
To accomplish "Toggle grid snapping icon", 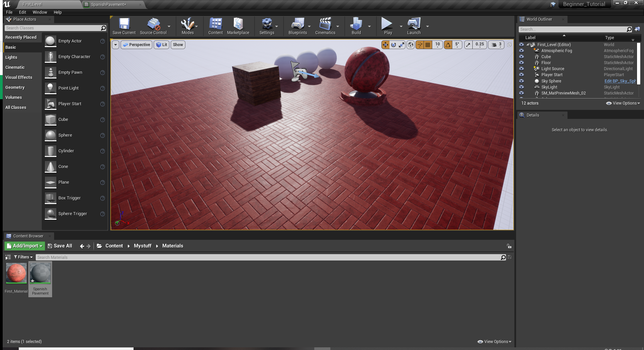I will pos(428,45).
